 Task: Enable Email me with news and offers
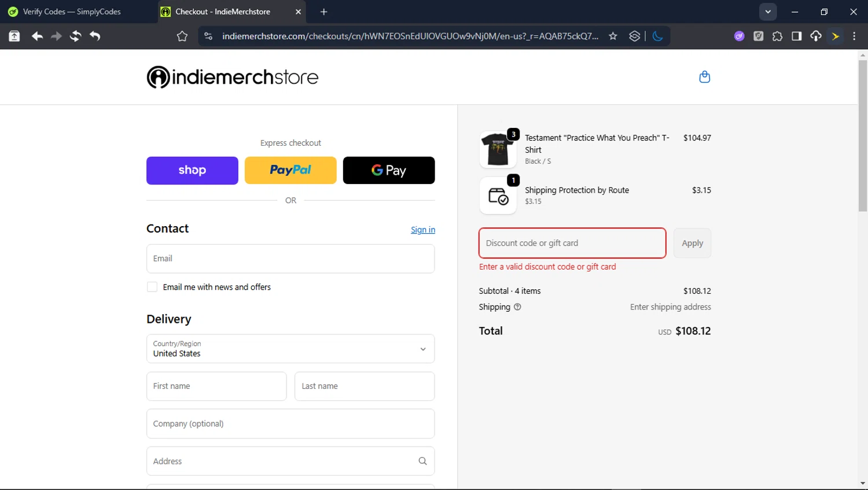[x=152, y=287]
